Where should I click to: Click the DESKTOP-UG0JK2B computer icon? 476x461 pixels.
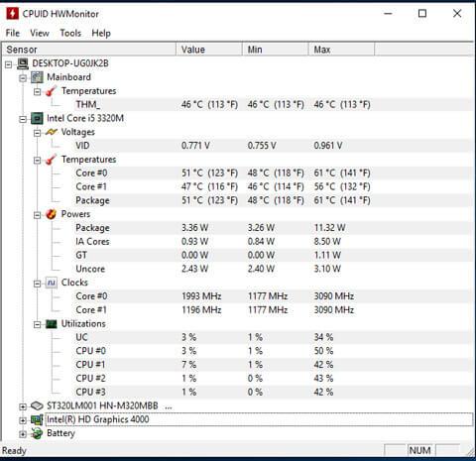tap(23, 63)
